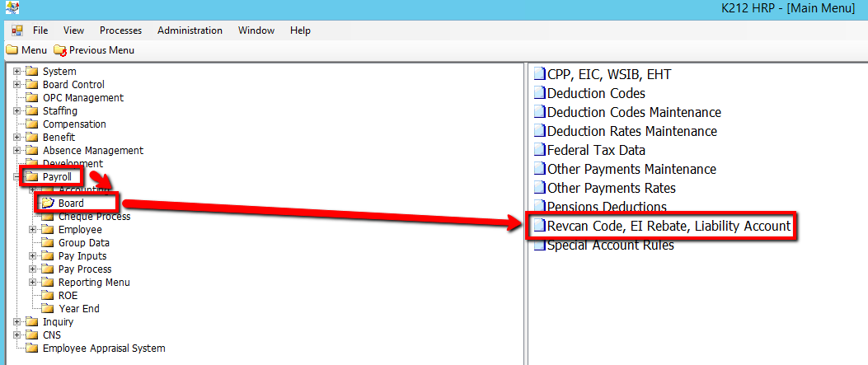Open the Administration menu

pos(190,30)
